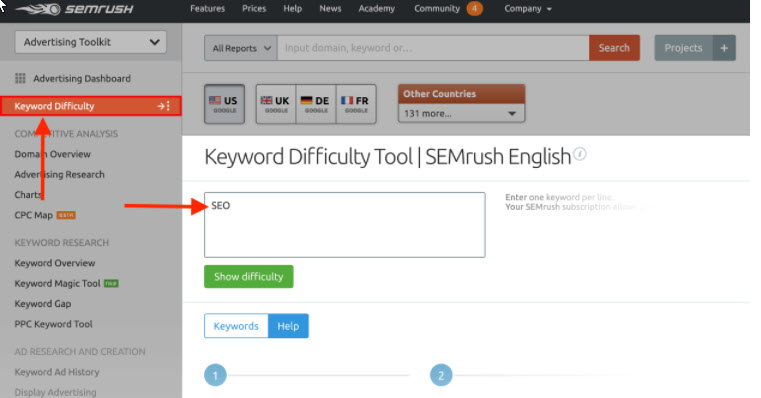Screen dimensions: 761x398
Task: Click the 'Enter one keyword per line' hint
Action: point(559,197)
